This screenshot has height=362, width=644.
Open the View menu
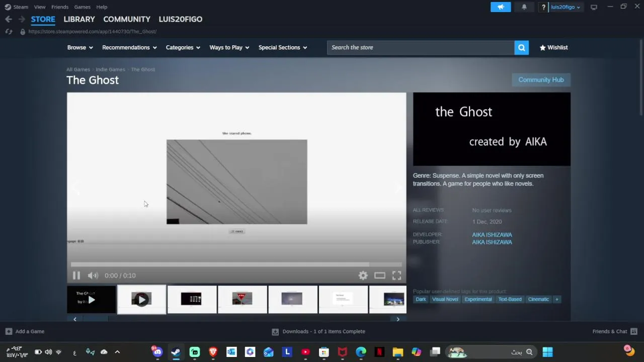point(40,7)
